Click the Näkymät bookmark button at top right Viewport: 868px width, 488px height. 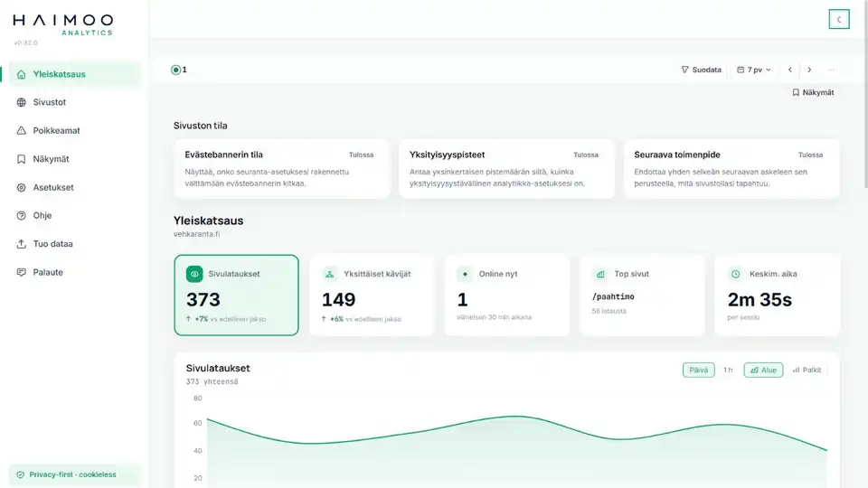click(x=813, y=92)
